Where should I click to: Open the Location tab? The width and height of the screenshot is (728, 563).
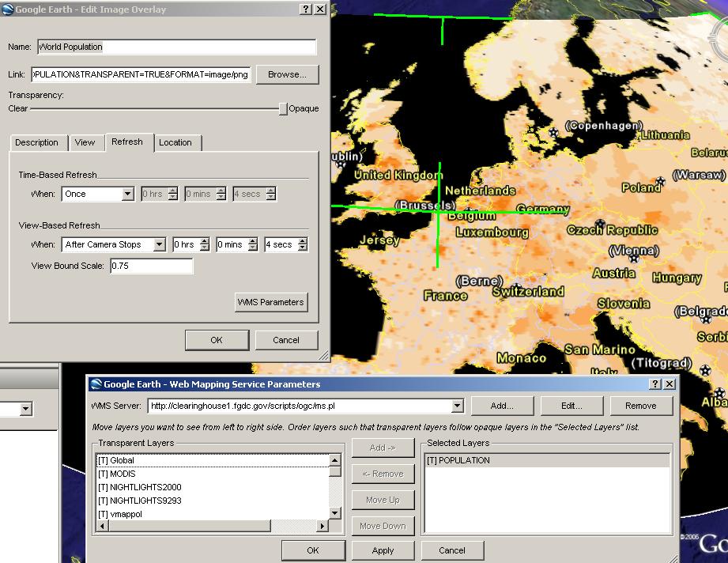point(175,142)
